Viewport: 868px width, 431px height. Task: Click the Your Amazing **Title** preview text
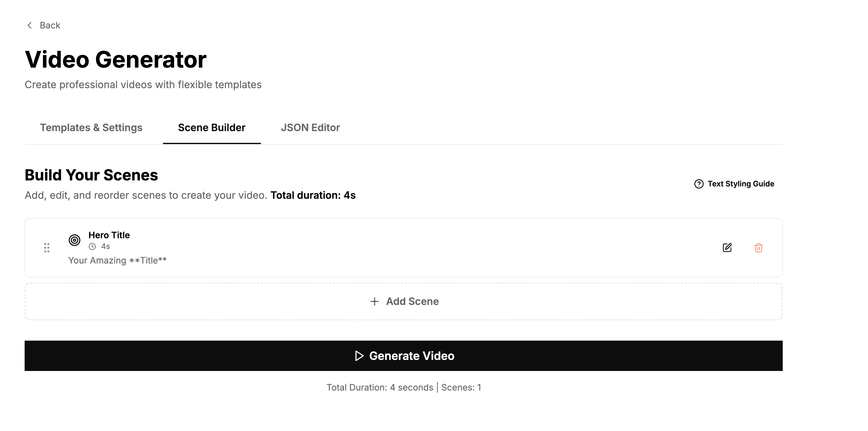117,260
